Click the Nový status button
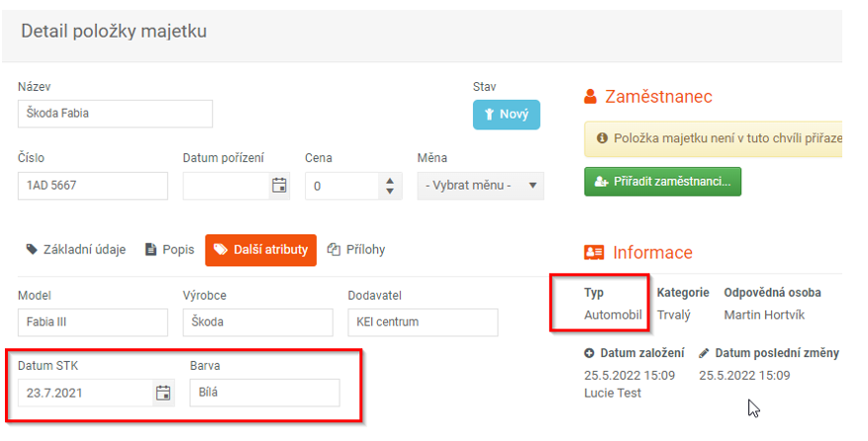 tap(507, 115)
